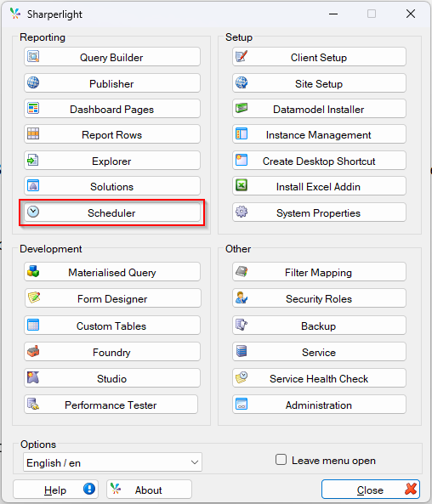
Task: Click the Dashboard Pages layout icon
Action: click(x=33, y=108)
